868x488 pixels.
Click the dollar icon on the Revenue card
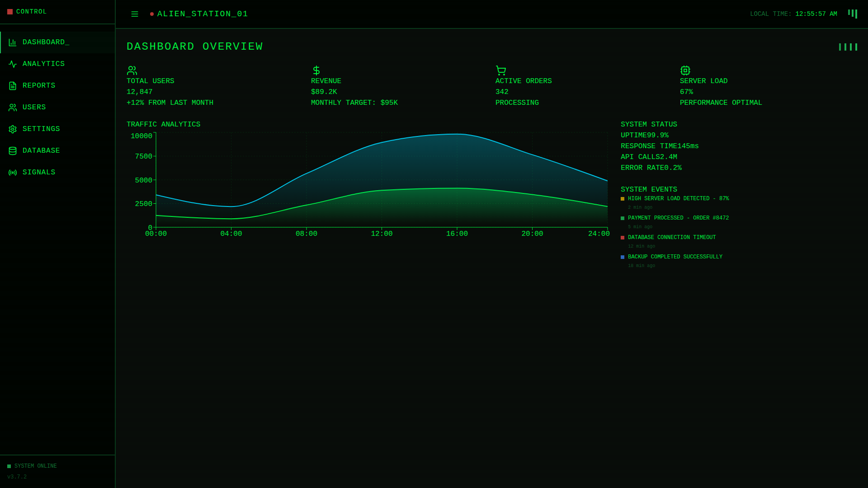[x=316, y=70]
